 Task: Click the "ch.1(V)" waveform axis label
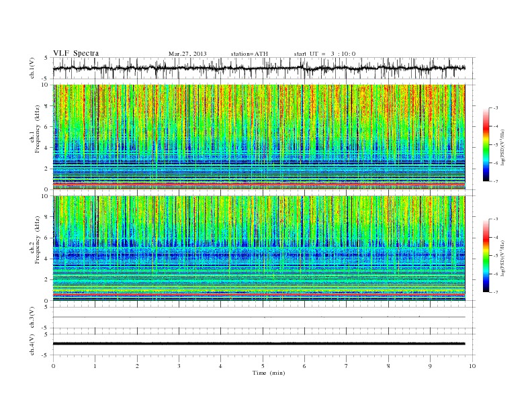(32, 68)
